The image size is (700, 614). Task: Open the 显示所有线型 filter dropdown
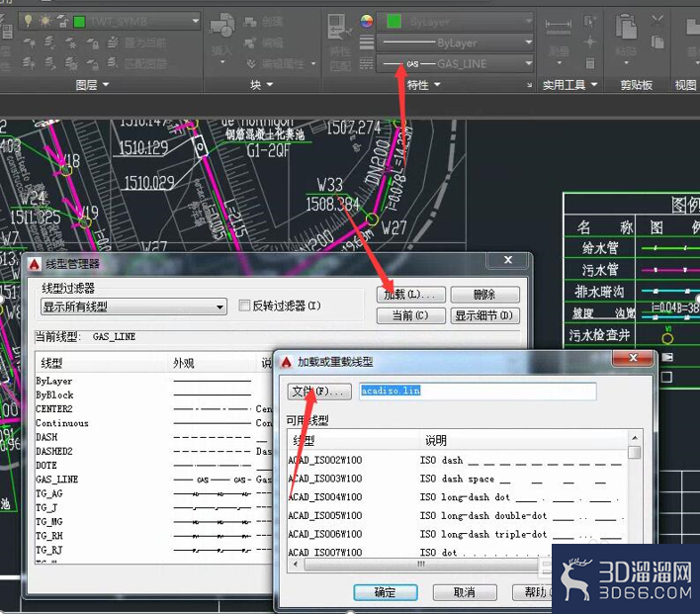[133, 307]
